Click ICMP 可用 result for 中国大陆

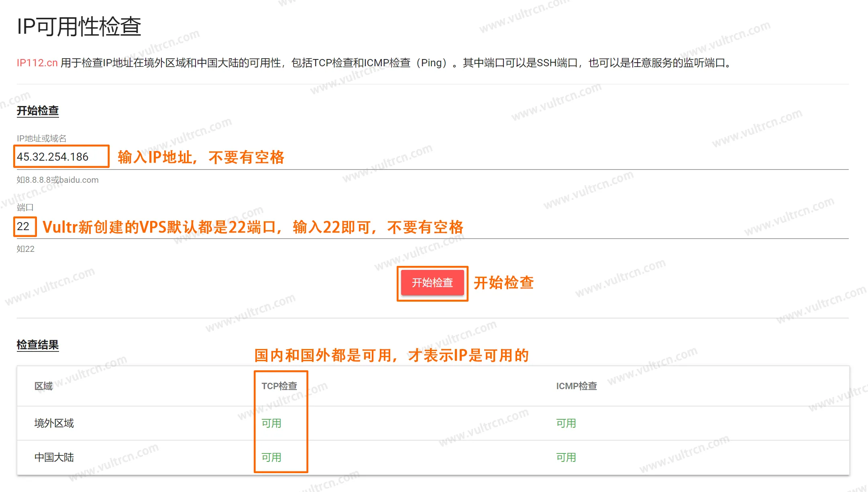click(x=566, y=457)
